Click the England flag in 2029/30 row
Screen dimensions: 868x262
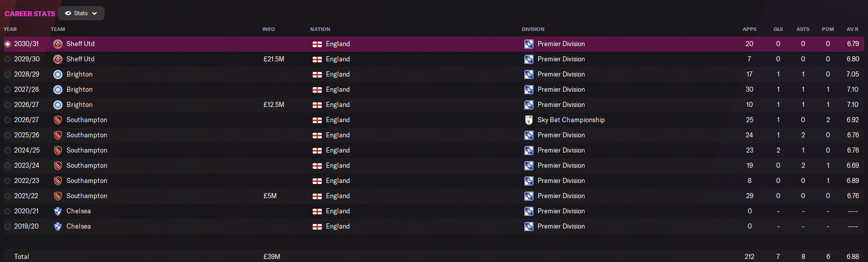[x=317, y=59]
